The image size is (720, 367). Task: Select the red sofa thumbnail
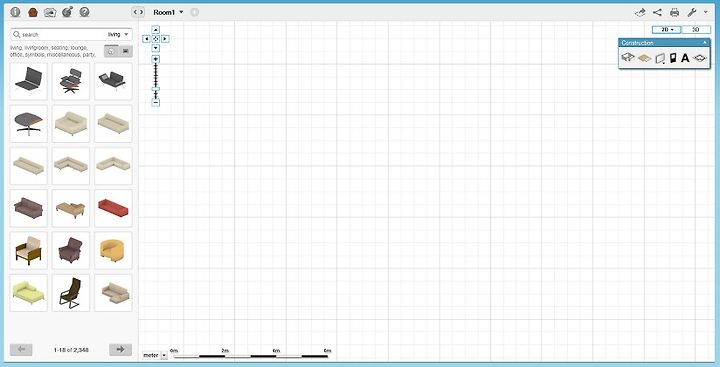click(113, 208)
